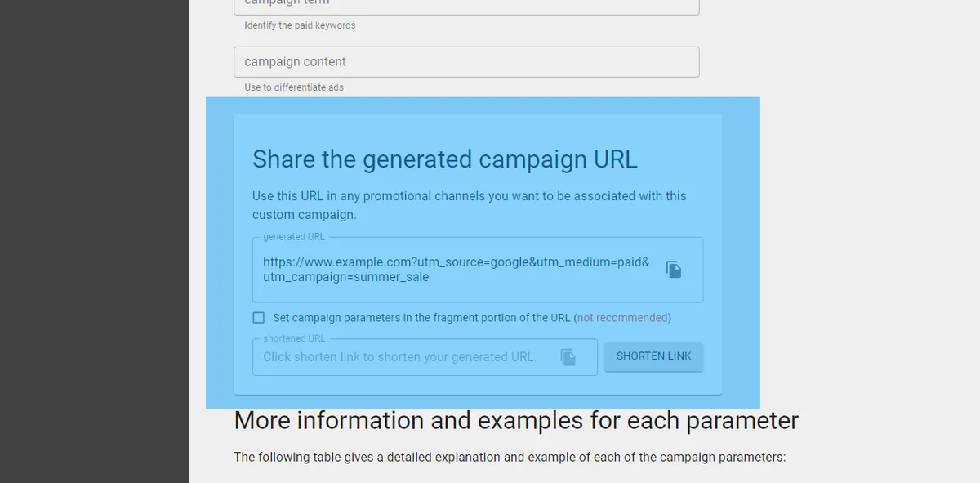
Task: Click the copy icon in the shortened URL field
Action: 568,356
